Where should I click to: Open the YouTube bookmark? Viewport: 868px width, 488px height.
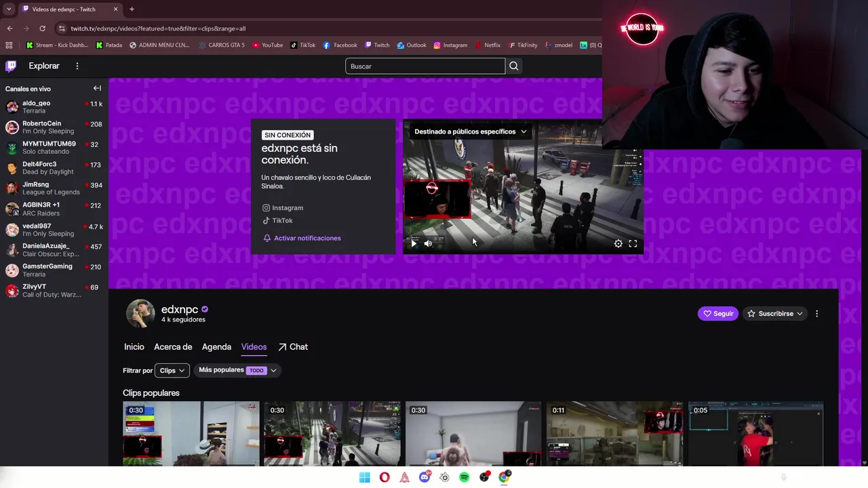coord(267,45)
